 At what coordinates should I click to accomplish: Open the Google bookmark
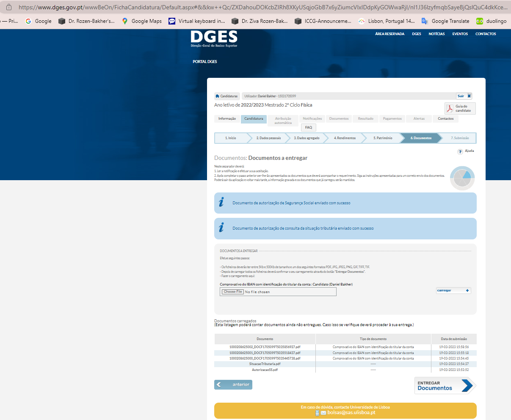[39, 21]
